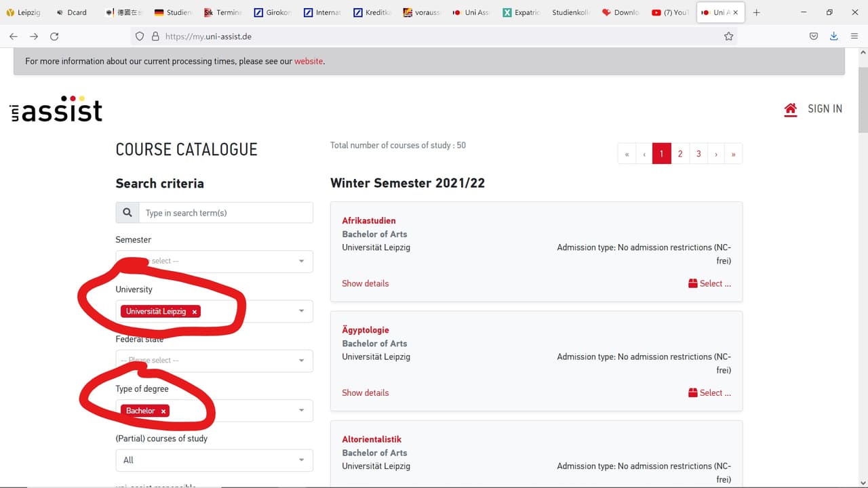Click the search magnifier icon
This screenshot has width=868, height=488.
pos(127,213)
